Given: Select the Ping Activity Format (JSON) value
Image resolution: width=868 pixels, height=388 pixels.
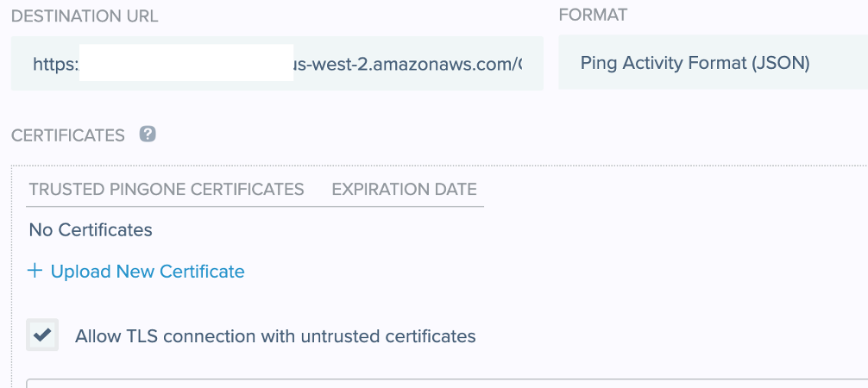Looking at the screenshot, I should tap(695, 63).
